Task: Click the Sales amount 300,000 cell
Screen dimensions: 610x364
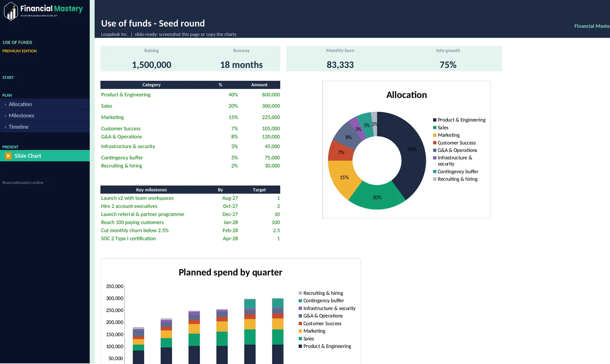Action: (271, 106)
